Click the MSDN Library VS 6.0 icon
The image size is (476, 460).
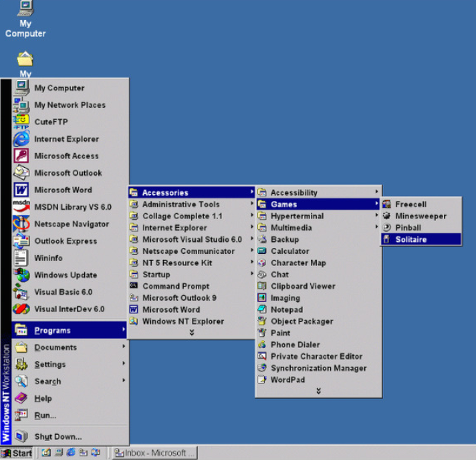(x=21, y=207)
